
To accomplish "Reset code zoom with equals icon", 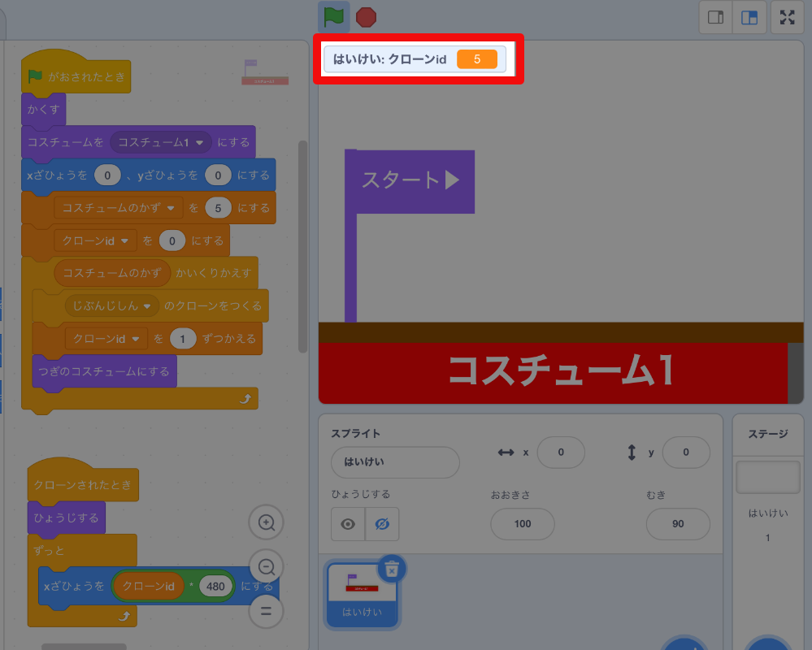I will pos(266,611).
